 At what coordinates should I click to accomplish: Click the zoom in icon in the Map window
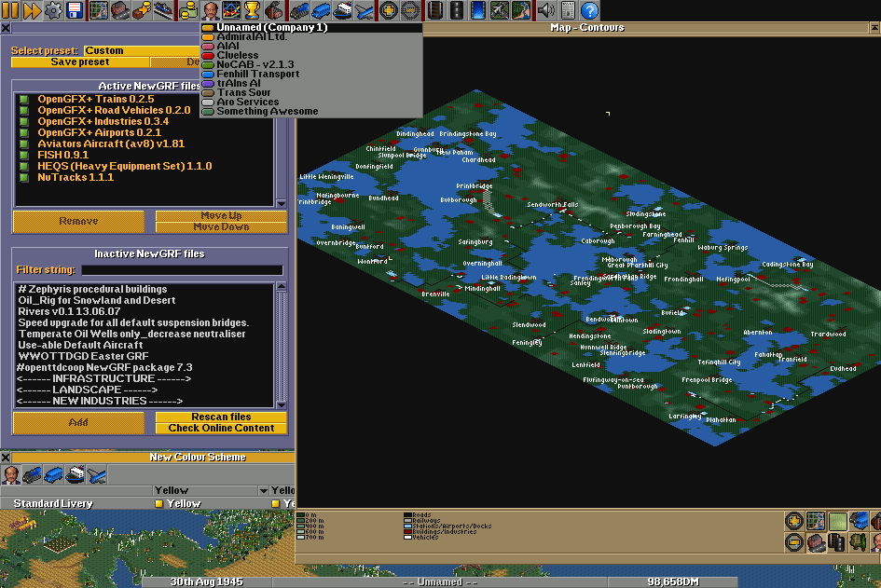794,521
